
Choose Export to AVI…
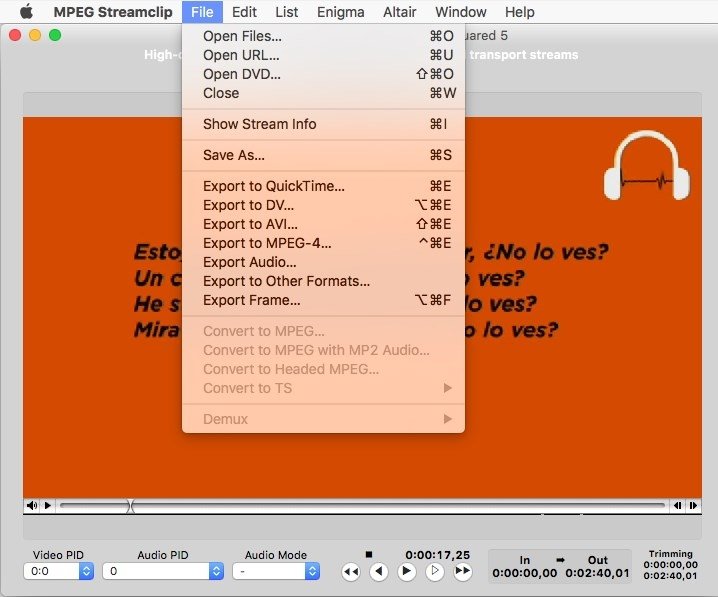(x=323, y=224)
